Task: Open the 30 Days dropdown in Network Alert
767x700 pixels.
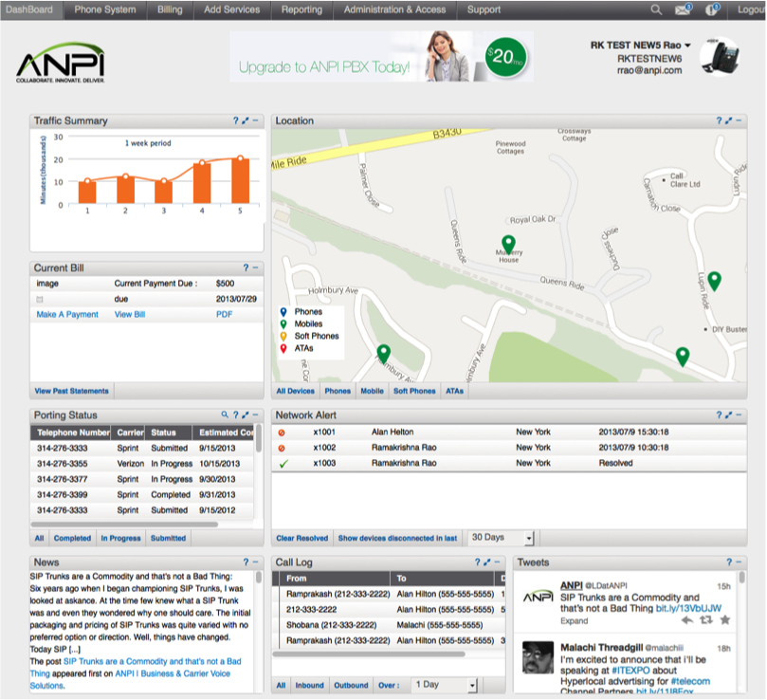Action: 529,538
